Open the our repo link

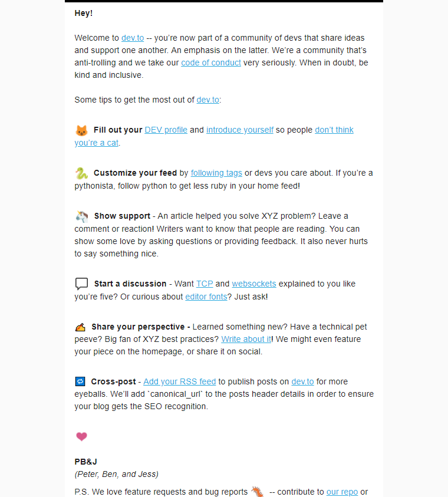[x=342, y=492]
